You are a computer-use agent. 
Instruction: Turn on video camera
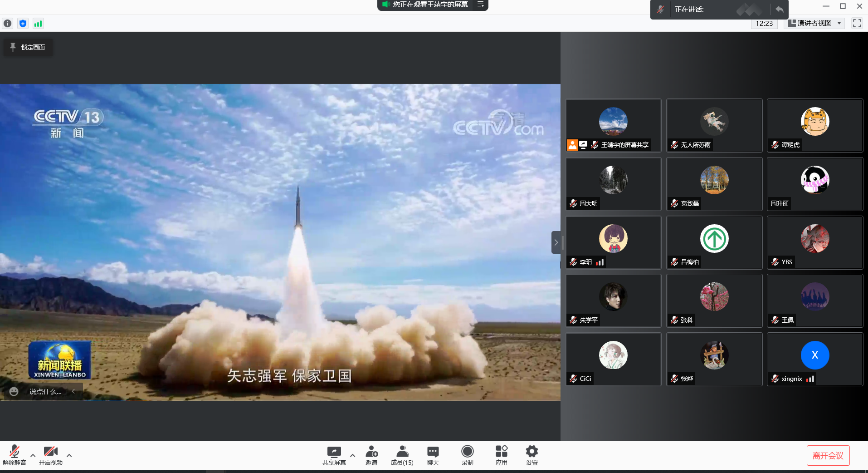click(x=50, y=455)
